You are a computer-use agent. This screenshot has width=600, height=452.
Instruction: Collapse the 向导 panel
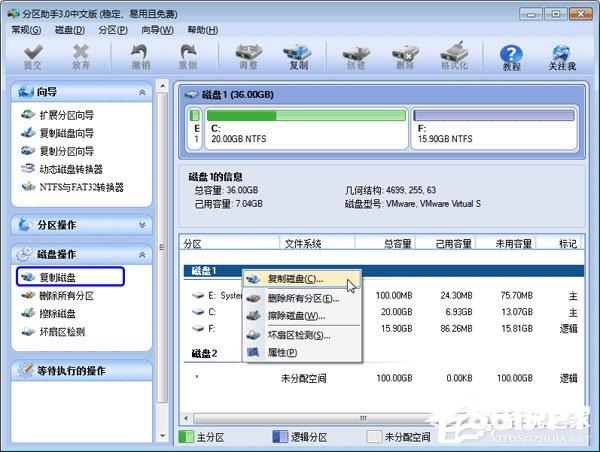pos(142,92)
